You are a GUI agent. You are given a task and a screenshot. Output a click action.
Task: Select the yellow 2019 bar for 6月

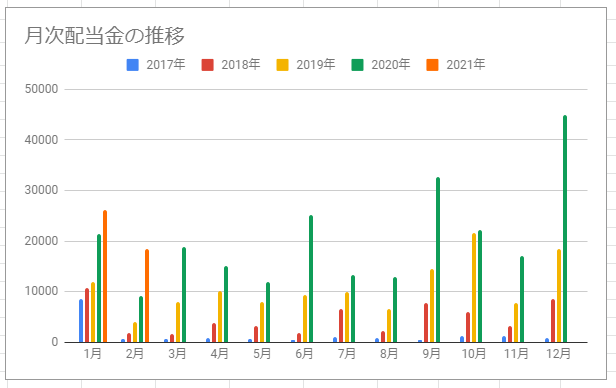pos(305,318)
